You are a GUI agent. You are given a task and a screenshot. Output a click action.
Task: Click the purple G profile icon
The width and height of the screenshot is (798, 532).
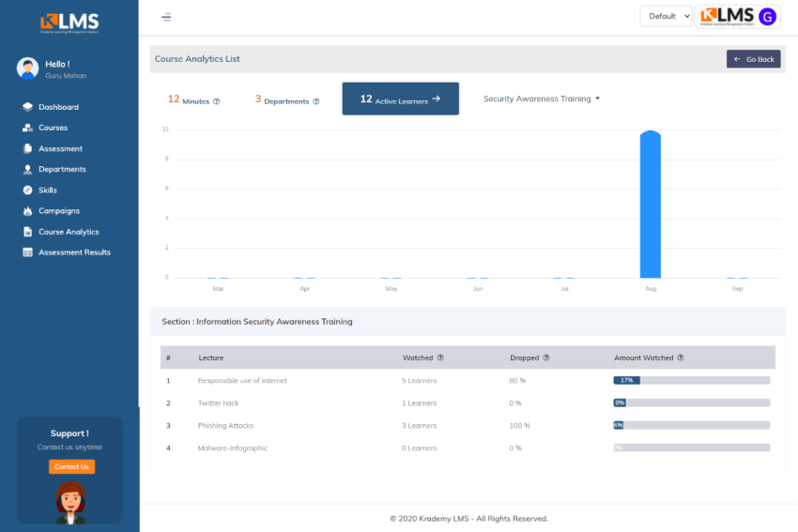767,17
